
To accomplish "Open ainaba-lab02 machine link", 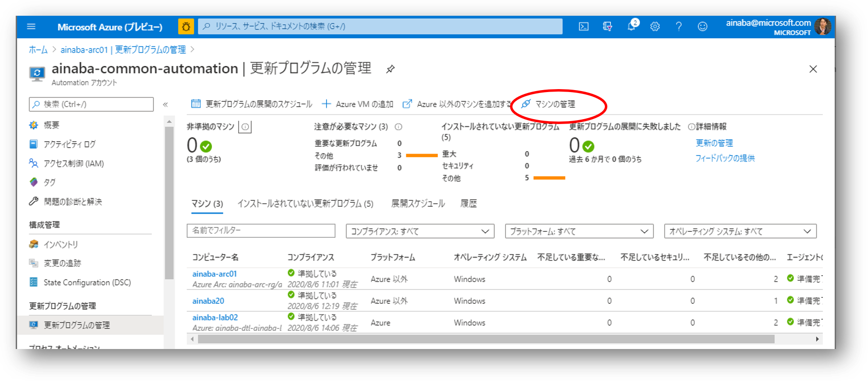I will (215, 318).
